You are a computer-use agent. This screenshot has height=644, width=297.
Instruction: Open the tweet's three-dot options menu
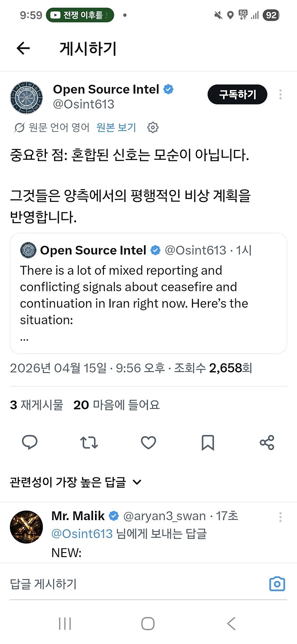[280, 94]
